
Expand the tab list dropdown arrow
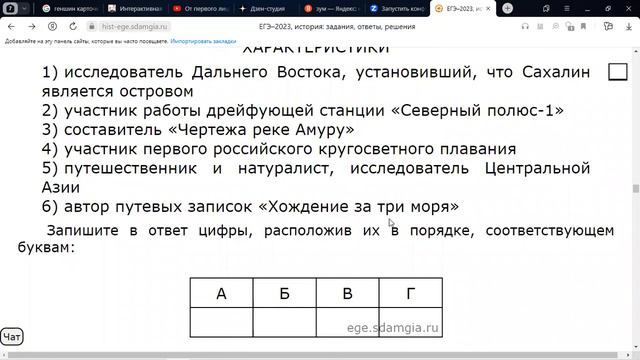pos(24,8)
